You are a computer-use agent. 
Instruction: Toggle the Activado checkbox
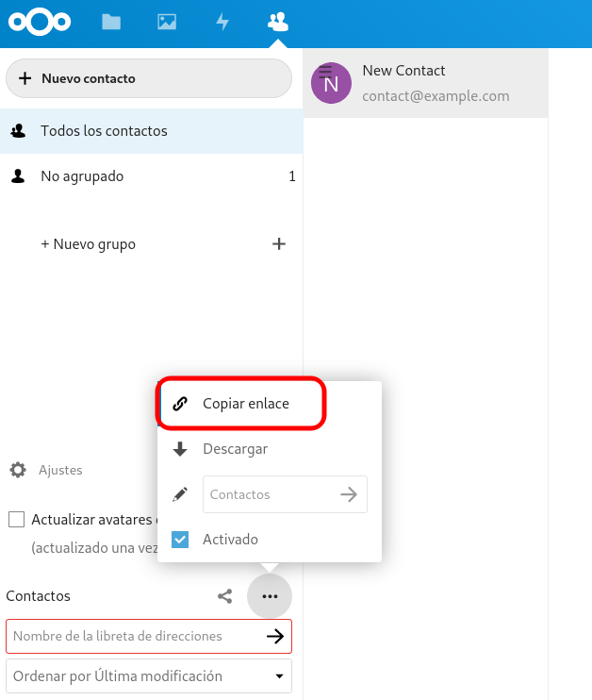click(180, 540)
